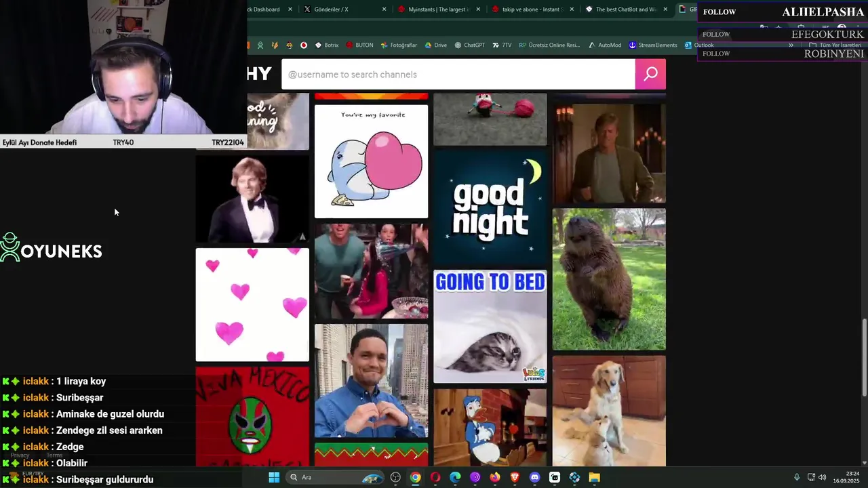Open the Viva Mexico wrestler mask GIF
This screenshot has width=868, height=488.
(252, 416)
